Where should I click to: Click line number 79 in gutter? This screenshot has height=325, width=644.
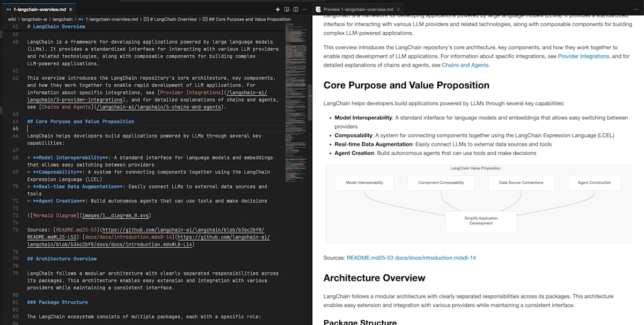point(16,273)
